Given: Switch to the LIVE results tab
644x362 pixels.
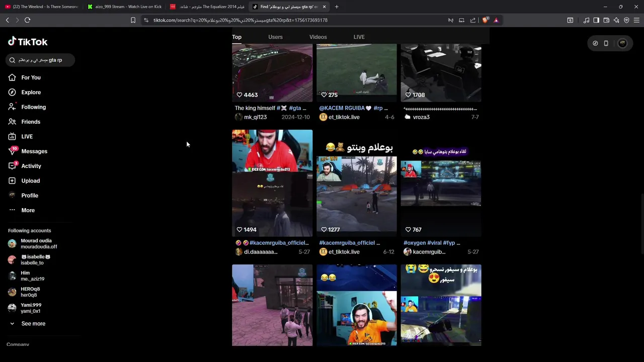Looking at the screenshot, I should click(x=359, y=37).
